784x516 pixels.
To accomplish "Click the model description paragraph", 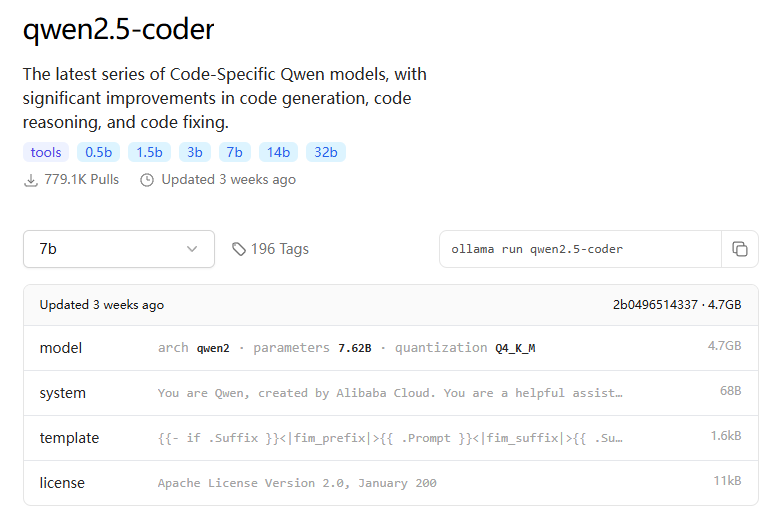I will pos(224,98).
